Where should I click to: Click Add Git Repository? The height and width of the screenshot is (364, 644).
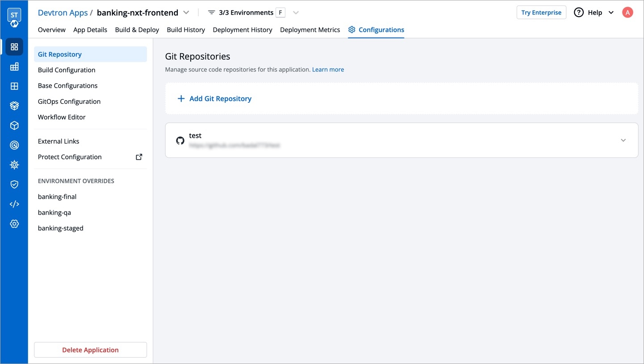coord(215,98)
